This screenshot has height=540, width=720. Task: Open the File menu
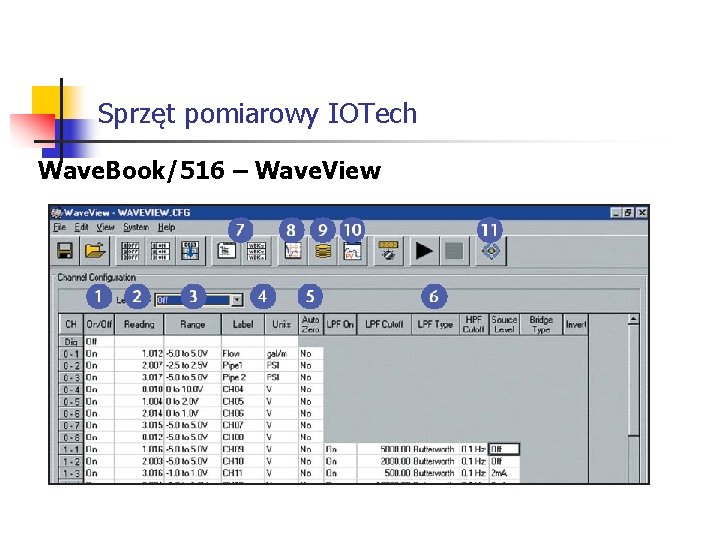tap(59, 227)
